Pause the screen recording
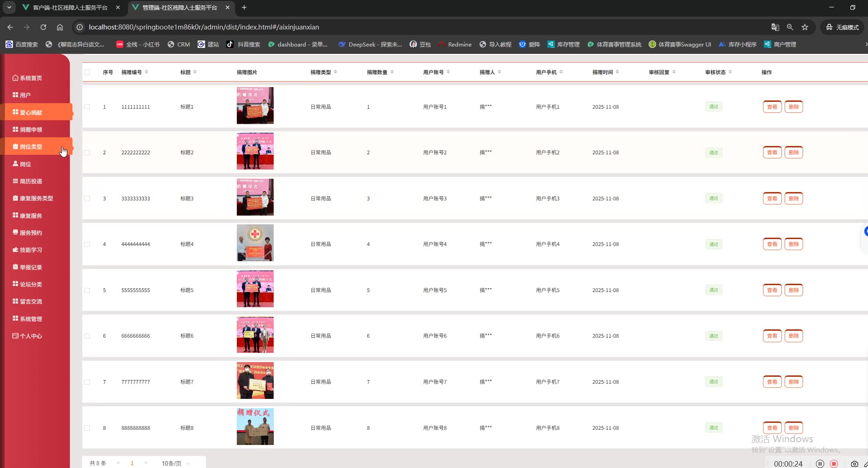Screen dimensions: 868x468 [820, 463]
